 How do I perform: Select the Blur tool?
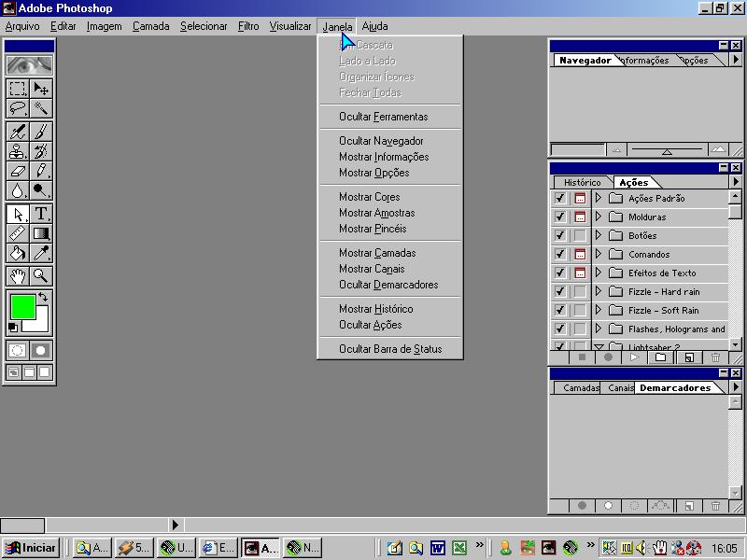click(x=18, y=190)
